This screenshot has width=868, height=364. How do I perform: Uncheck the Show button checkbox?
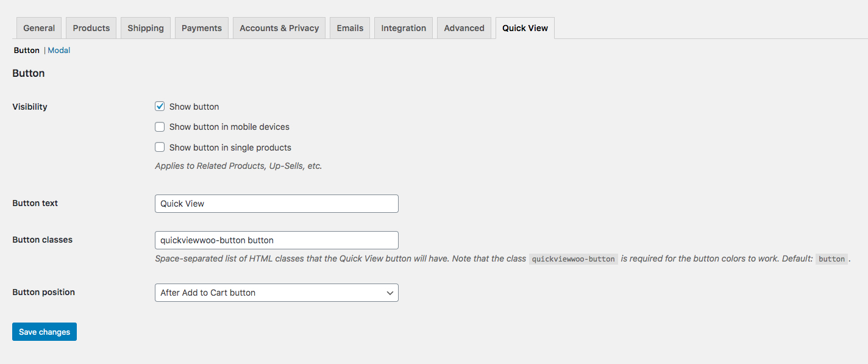[x=160, y=107]
